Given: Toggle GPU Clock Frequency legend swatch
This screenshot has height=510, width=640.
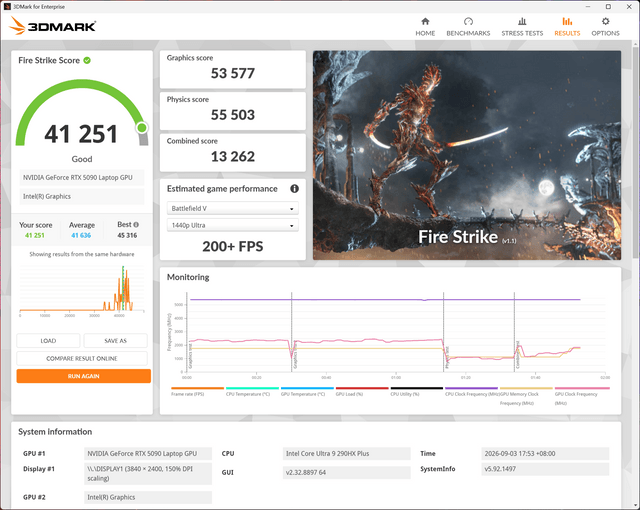Looking at the screenshot, I should pyautogui.click(x=582, y=388).
